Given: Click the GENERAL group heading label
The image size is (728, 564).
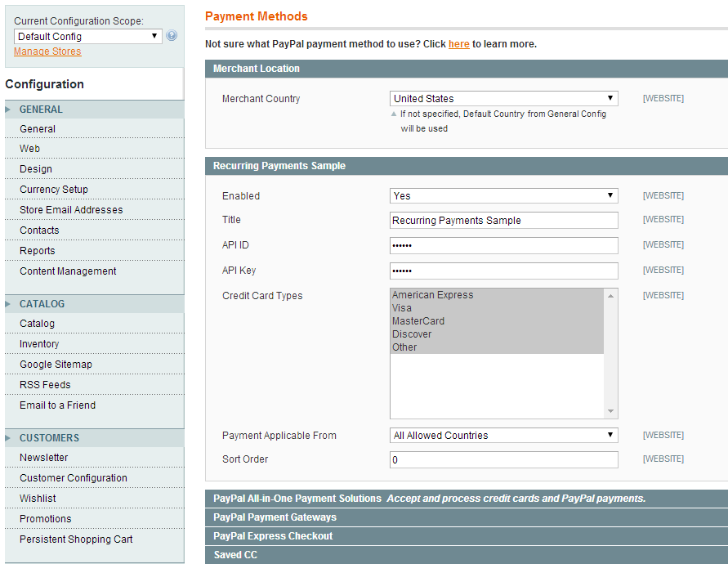Looking at the screenshot, I should (x=41, y=110).
